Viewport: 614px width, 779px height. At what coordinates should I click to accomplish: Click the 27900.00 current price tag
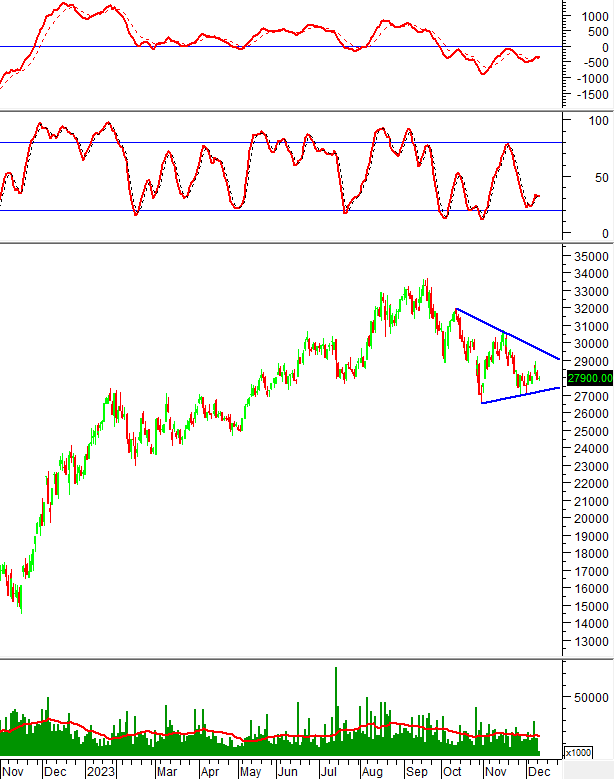[590, 378]
